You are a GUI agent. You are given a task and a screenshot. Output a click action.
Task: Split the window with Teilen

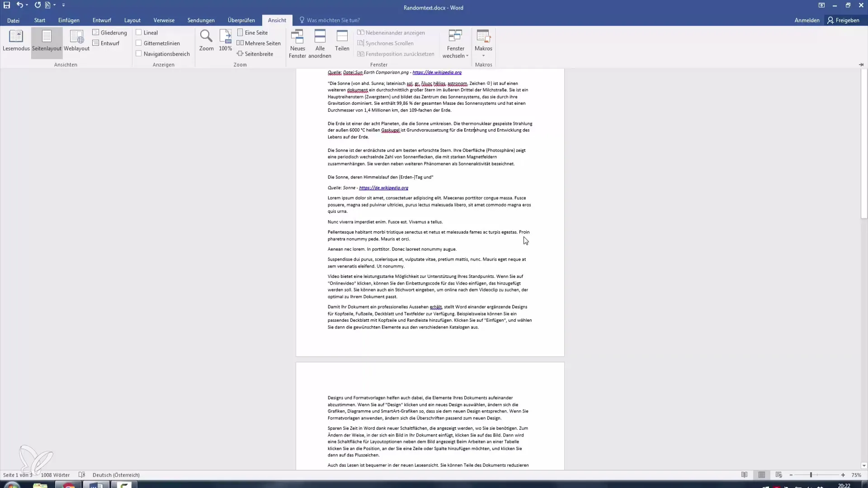click(x=342, y=41)
